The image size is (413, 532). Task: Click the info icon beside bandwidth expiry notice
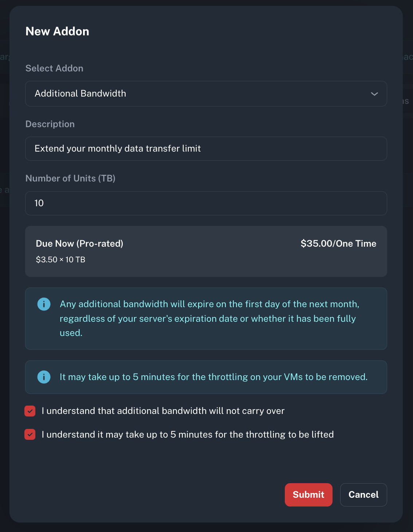pyautogui.click(x=44, y=304)
